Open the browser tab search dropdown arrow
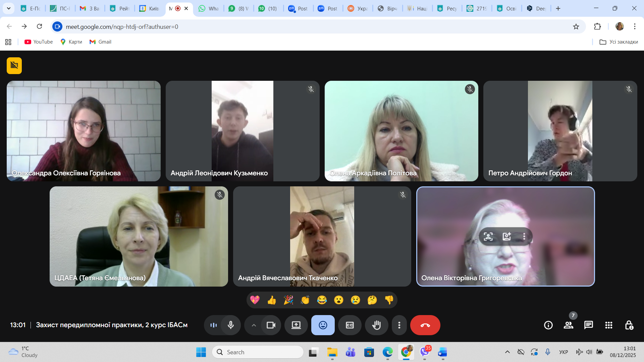This screenshot has height=362, width=644. (9, 8)
